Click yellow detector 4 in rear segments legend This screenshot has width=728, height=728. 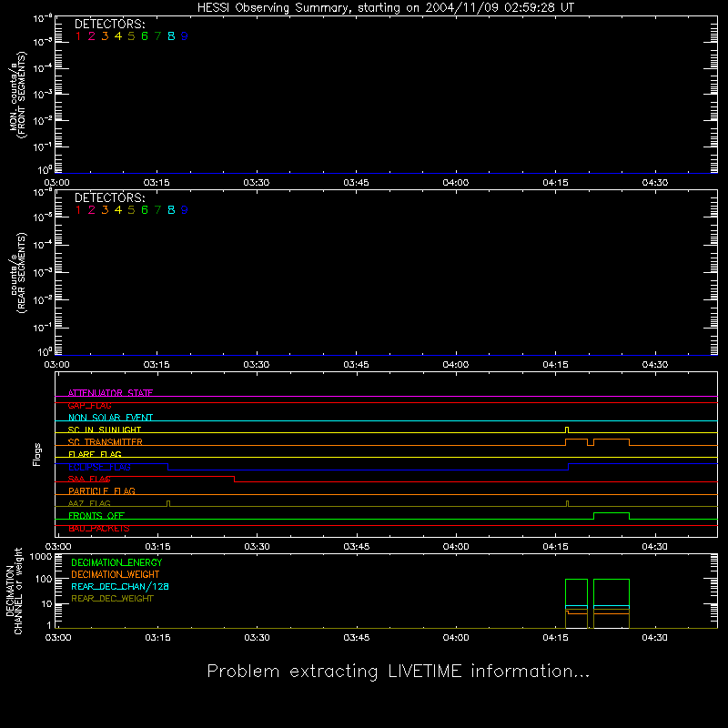(x=118, y=210)
